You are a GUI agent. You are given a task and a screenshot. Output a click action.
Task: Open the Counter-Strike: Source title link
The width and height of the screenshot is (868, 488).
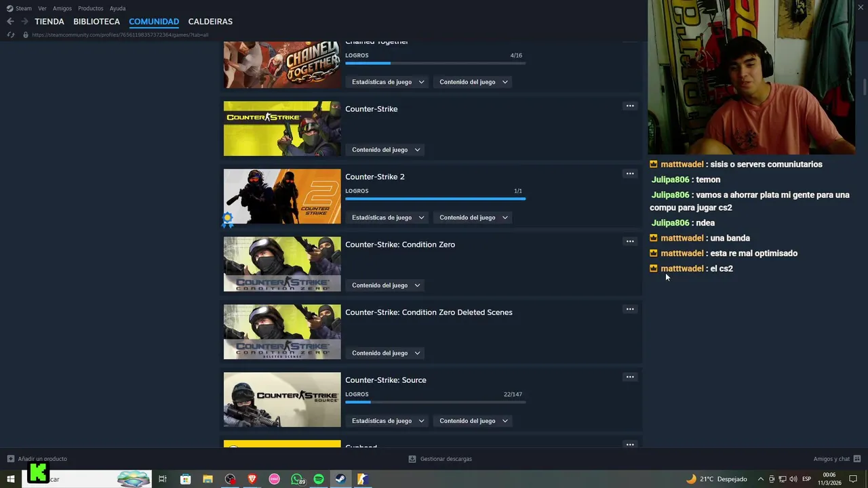(x=386, y=380)
